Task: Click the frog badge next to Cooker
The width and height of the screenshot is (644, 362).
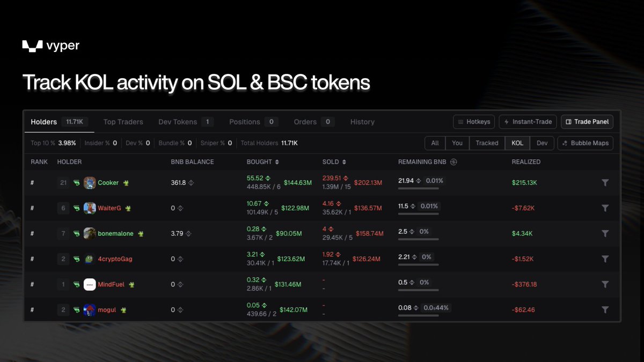Action: click(126, 183)
